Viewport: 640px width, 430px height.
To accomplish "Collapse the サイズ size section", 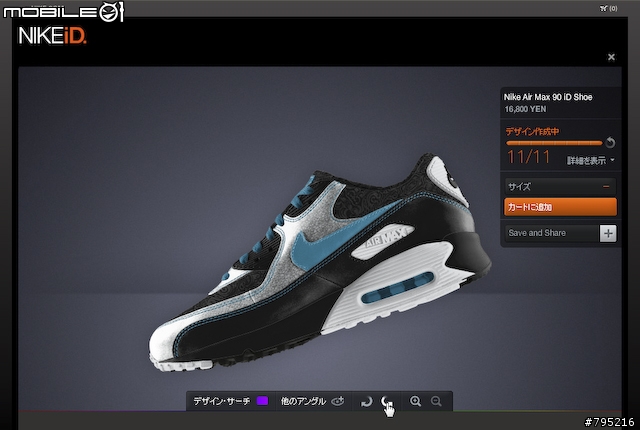I will pyautogui.click(x=560, y=187).
